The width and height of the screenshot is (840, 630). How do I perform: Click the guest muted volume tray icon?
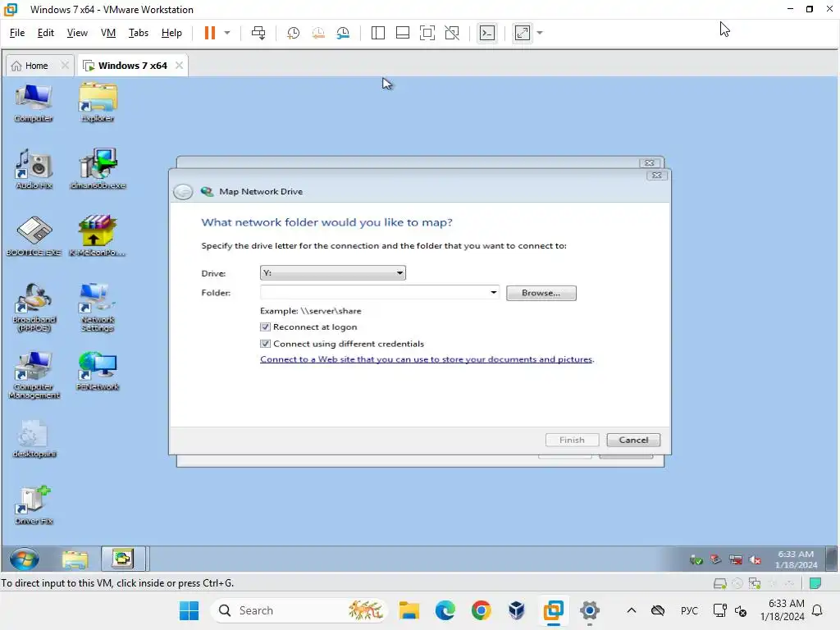[756, 559]
